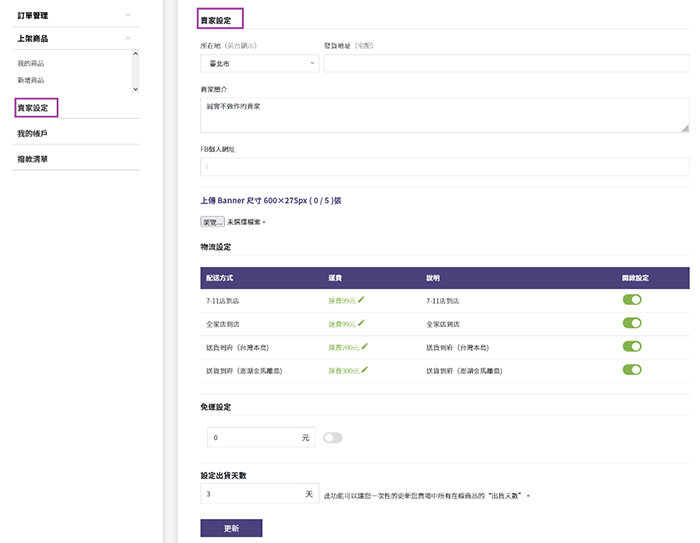Toggle 送貨到府 (台灣本島) switch

coord(631,346)
